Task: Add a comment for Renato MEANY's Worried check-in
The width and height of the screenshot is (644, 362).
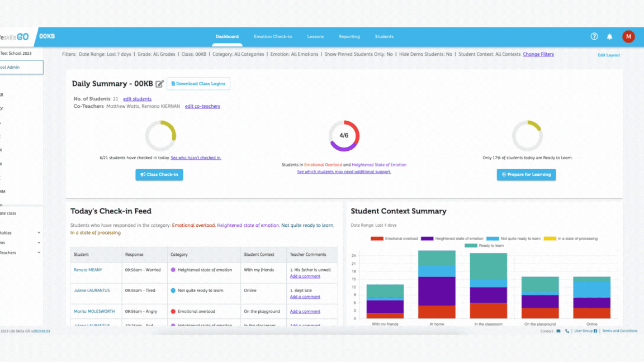Action: [x=305, y=276]
